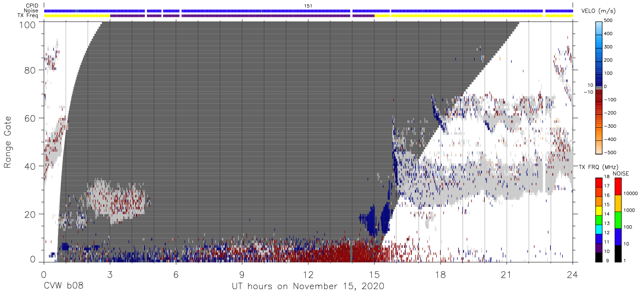Viewport: 644px width, 297px height.
Task: Click the 1000 tick on NOISE scale
Action: 630,211
